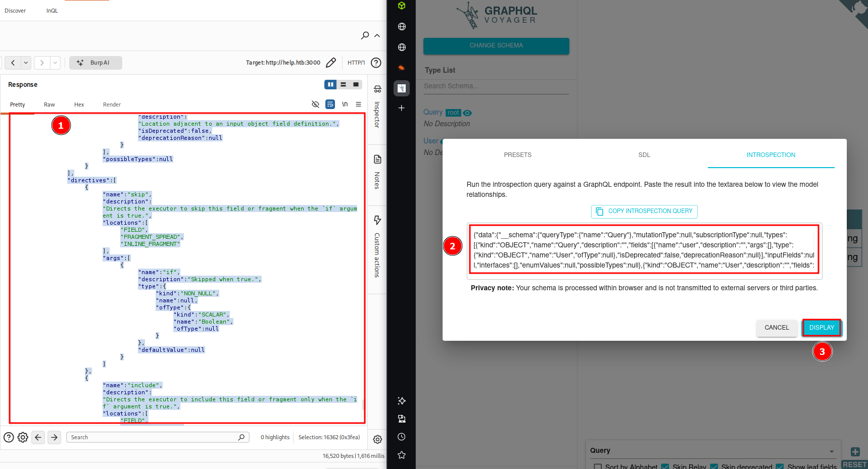Go forward to the next request

point(42,63)
